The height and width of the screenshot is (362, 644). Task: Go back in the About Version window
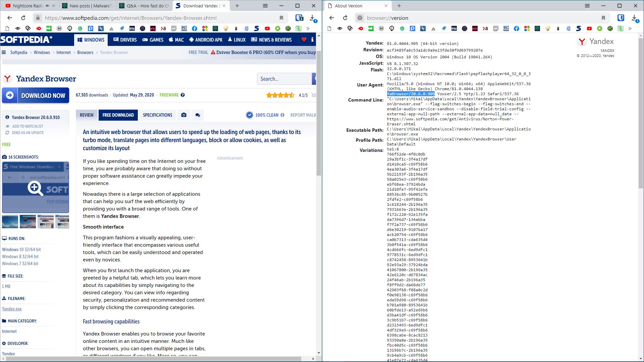(x=332, y=18)
